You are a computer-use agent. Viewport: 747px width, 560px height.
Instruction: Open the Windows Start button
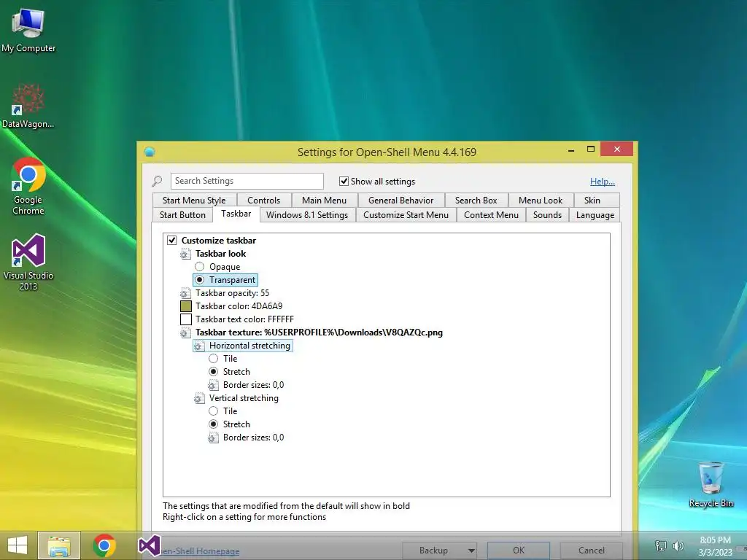tap(18, 545)
